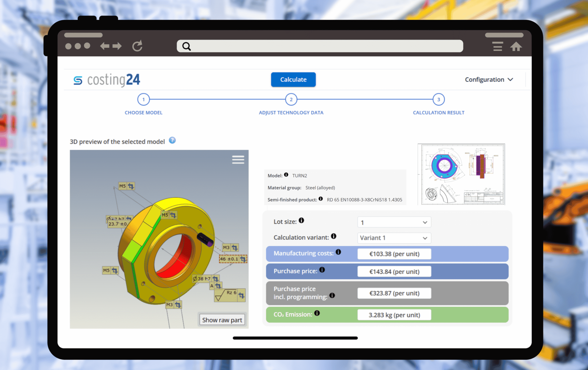This screenshot has height=370, width=588.
Task: Click the Purchase price value €143.84
Action: coord(394,271)
